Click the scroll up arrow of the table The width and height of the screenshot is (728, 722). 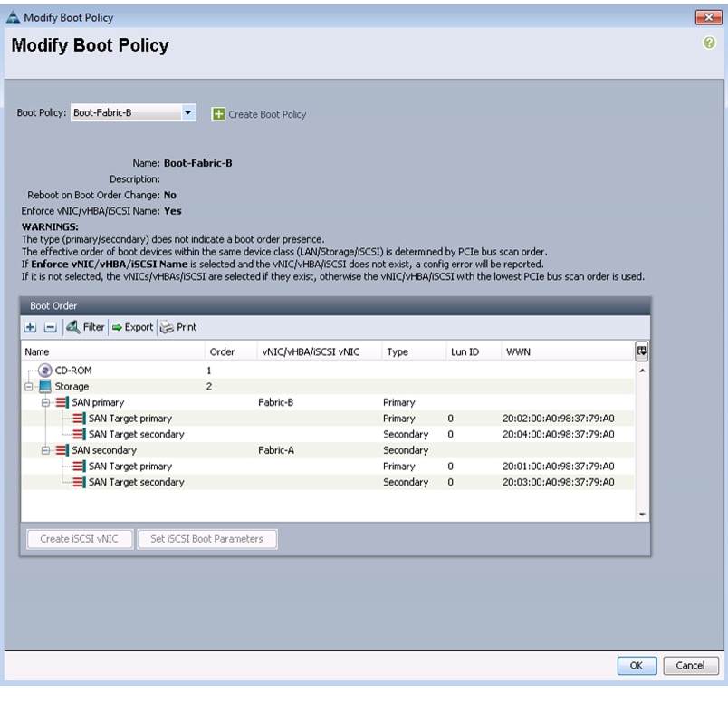(642, 371)
